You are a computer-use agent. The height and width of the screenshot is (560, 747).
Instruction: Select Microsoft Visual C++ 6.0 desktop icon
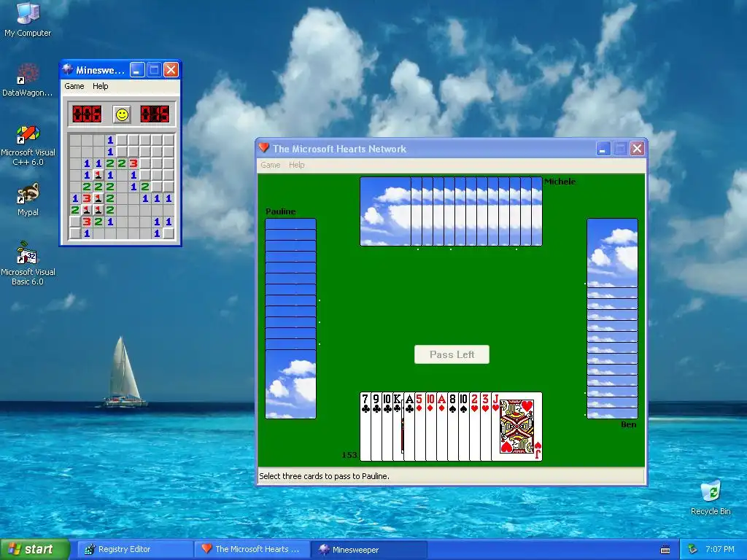tap(28, 145)
